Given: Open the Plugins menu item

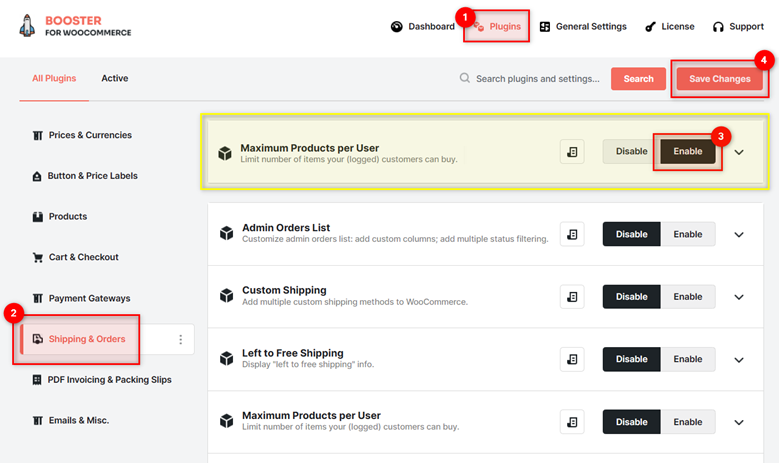Looking at the screenshot, I should (x=497, y=26).
